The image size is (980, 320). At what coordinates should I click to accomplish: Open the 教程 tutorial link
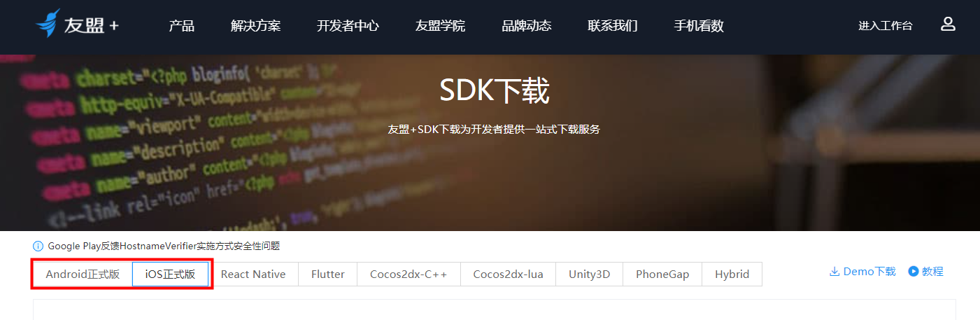pyautogui.click(x=933, y=271)
